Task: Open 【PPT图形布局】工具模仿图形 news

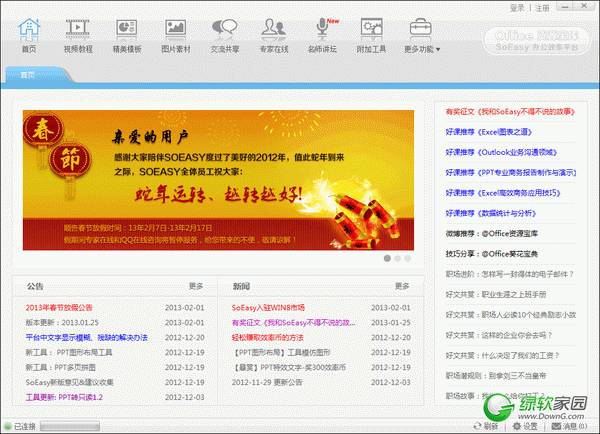Action: pyautogui.click(x=281, y=352)
